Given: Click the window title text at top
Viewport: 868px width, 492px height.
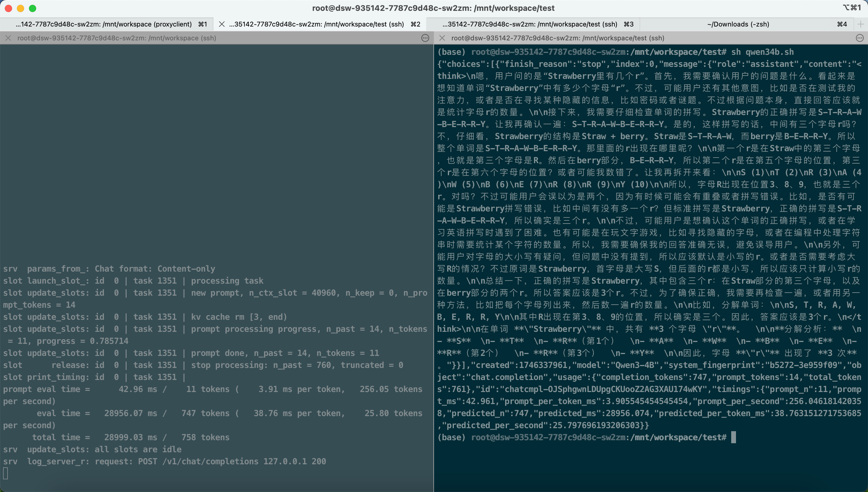Looking at the screenshot, I should tap(433, 8).
